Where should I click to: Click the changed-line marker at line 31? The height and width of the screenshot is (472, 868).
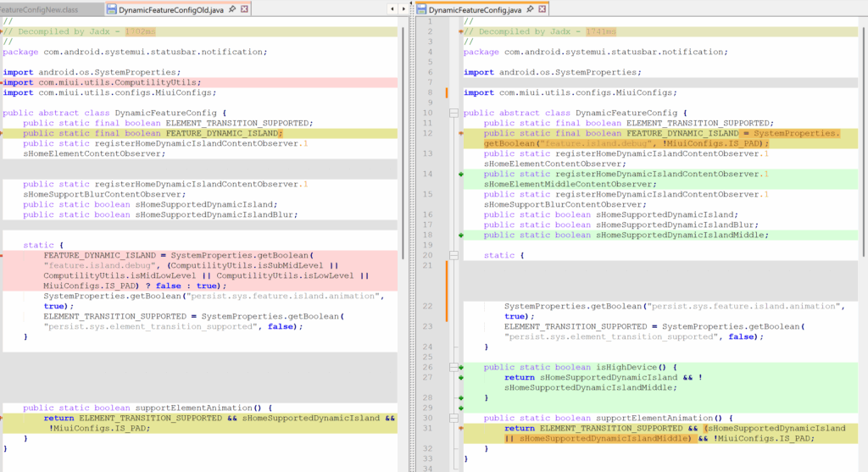tap(460, 429)
